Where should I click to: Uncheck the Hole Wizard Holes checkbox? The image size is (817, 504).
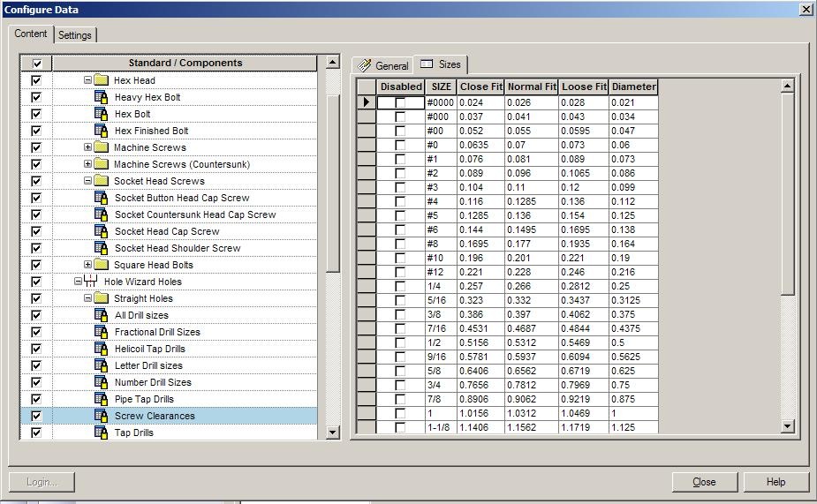36,282
